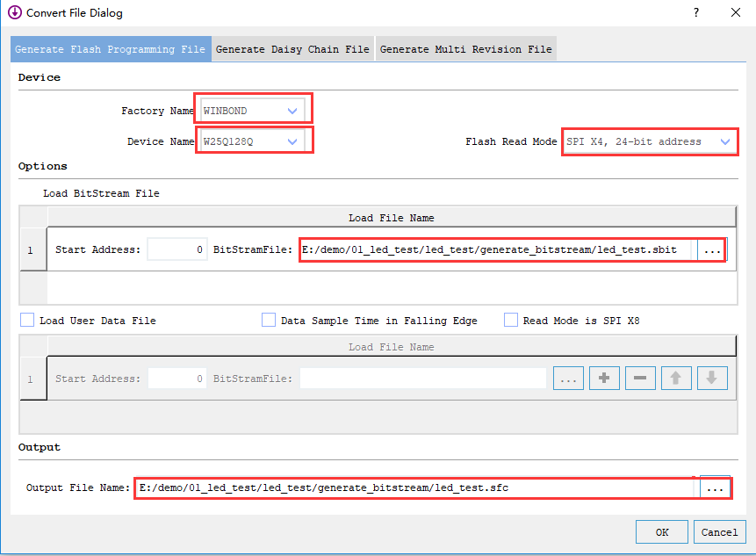Click the Convert File Dialog title icon
756x556 pixels.
coord(14,12)
